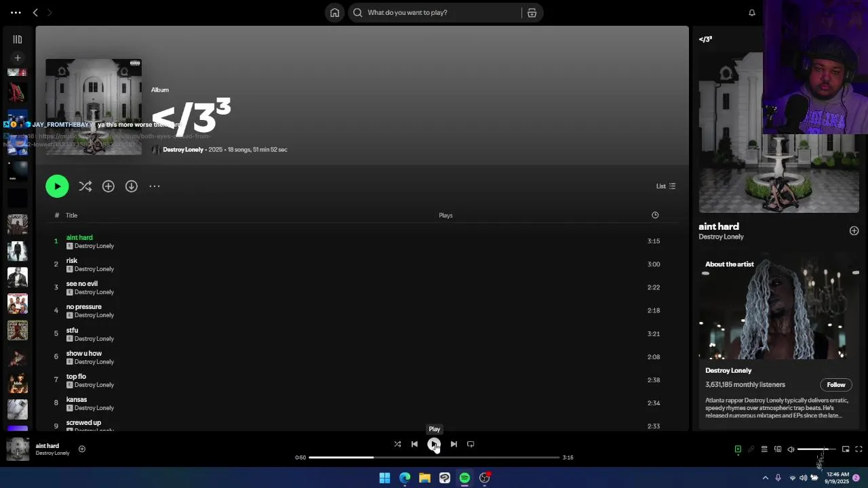Open the Queue icon in the player bar
Viewport: 868px width, 488px height.
click(764, 449)
